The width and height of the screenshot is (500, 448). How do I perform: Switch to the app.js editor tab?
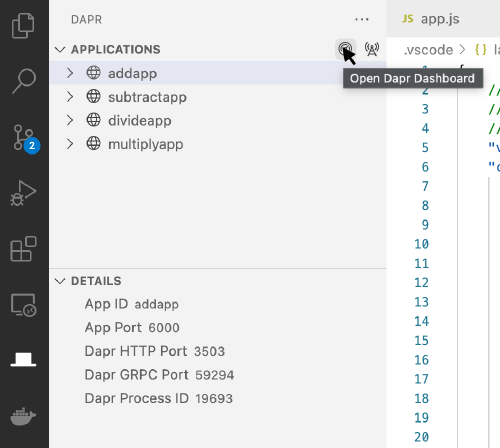pos(440,19)
